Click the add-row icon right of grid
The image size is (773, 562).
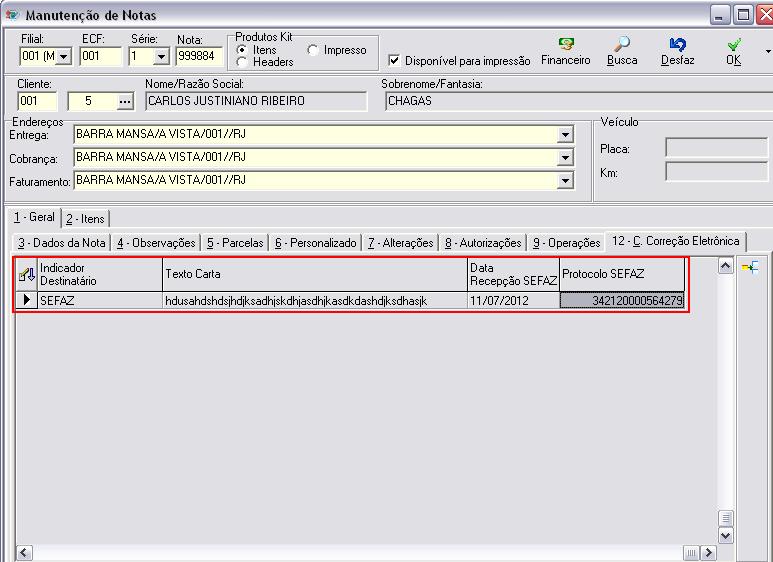tap(749, 266)
